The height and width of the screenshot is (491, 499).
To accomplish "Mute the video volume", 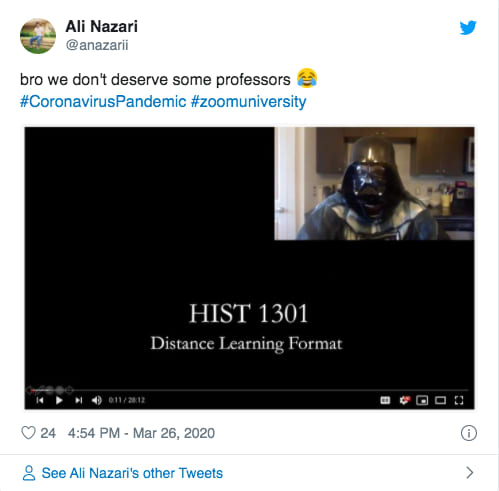I will [97, 400].
